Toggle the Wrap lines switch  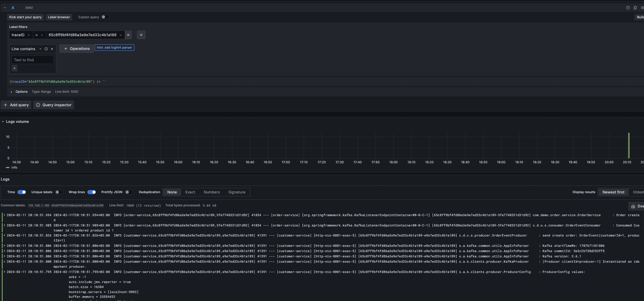point(92,192)
